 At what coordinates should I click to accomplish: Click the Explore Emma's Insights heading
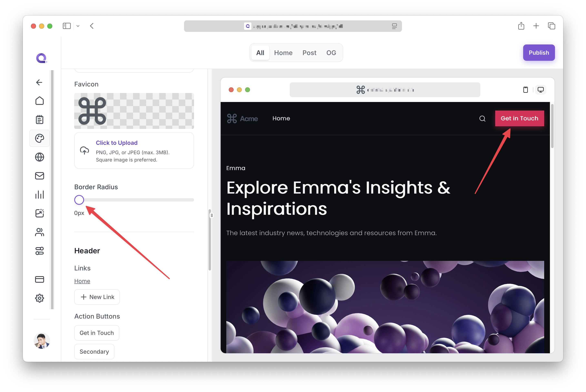click(x=338, y=198)
